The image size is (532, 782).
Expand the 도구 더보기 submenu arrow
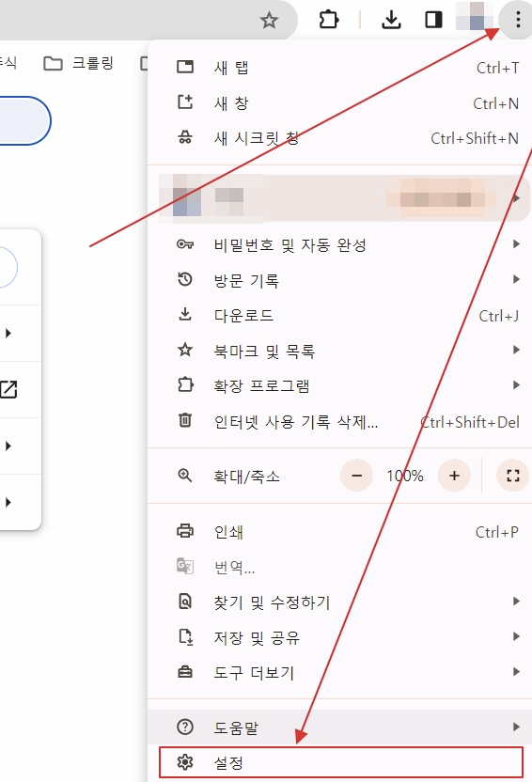coord(517,672)
